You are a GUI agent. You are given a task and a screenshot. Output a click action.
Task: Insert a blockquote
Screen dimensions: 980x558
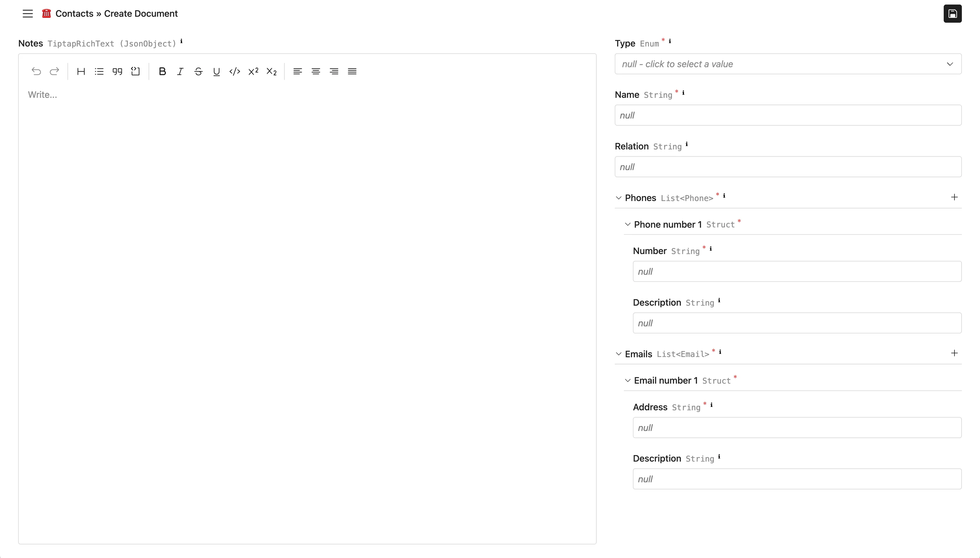[117, 71]
